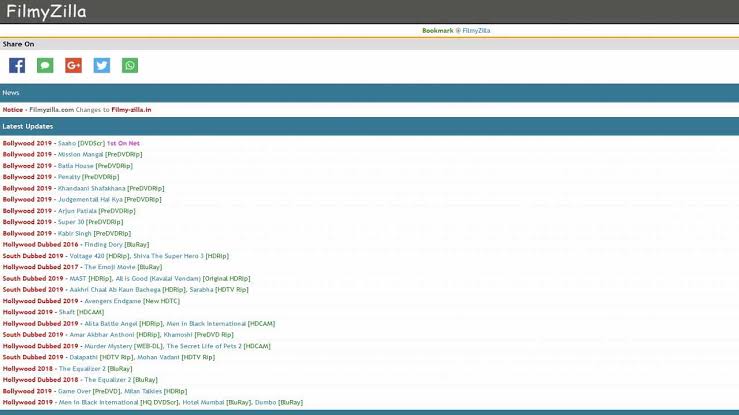Share on WhatsApp icon
Screen dimensions: 739x415
point(130,65)
